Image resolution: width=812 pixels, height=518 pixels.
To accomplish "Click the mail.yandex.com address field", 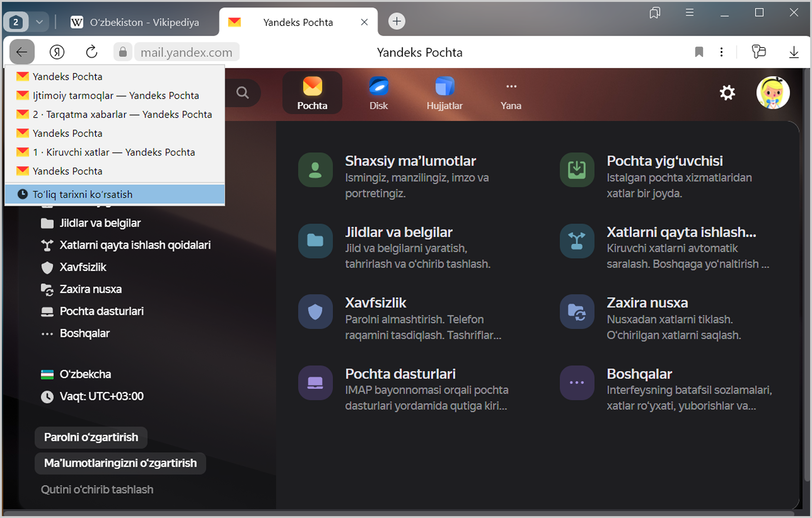I will [x=186, y=52].
